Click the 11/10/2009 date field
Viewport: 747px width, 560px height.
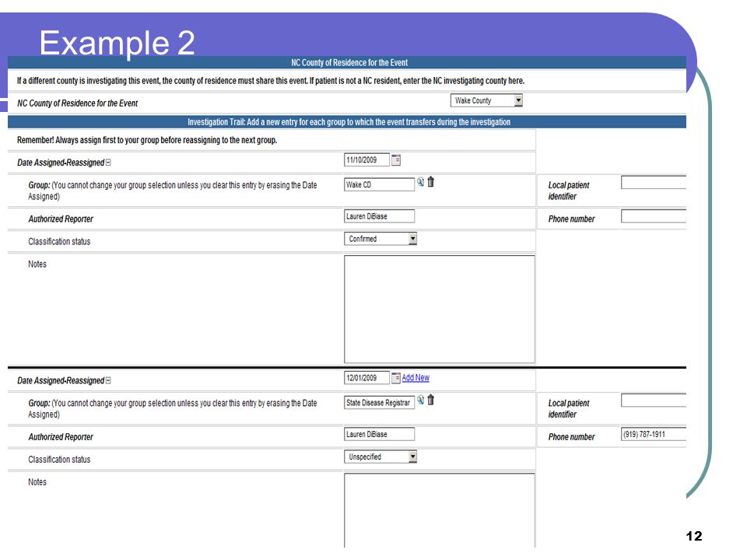click(x=366, y=160)
